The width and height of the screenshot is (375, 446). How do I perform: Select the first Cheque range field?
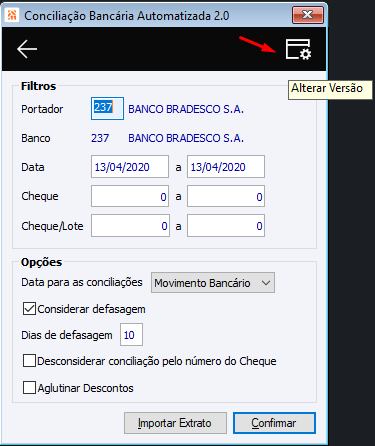click(x=130, y=196)
